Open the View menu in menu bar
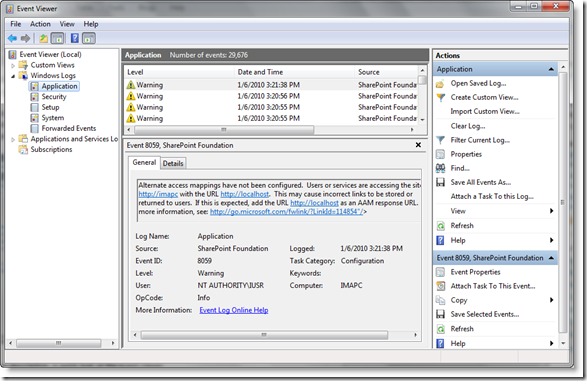The height and width of the screenshot is (381, 587). click(67, 24)
